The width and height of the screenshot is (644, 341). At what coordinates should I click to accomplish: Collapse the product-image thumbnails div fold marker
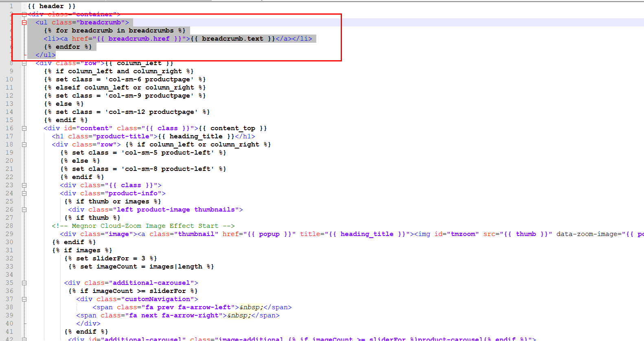tap(24, 210)
